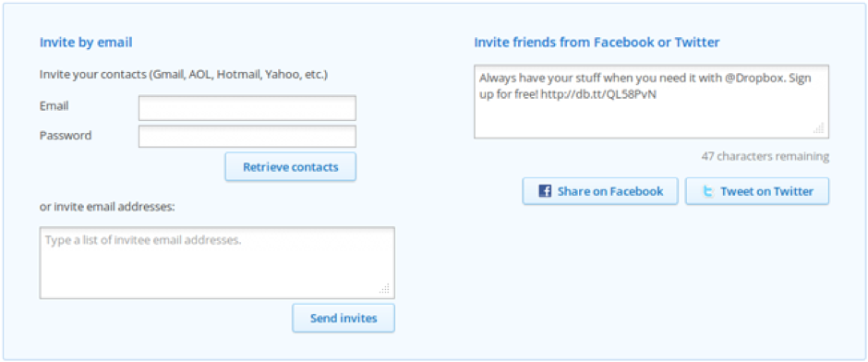This screenshot has height=362, width=868.
Task: Select the Tweet on Twitter button text
Action: [x=766, y=191]
